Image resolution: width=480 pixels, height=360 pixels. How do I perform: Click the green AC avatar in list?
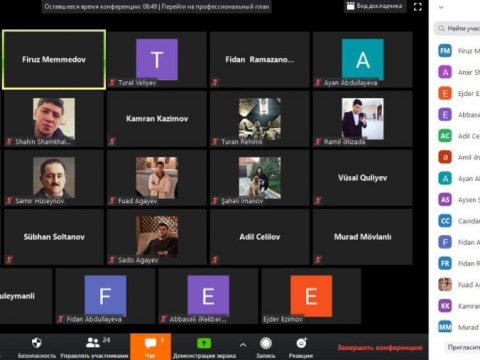tap(445, 136)
